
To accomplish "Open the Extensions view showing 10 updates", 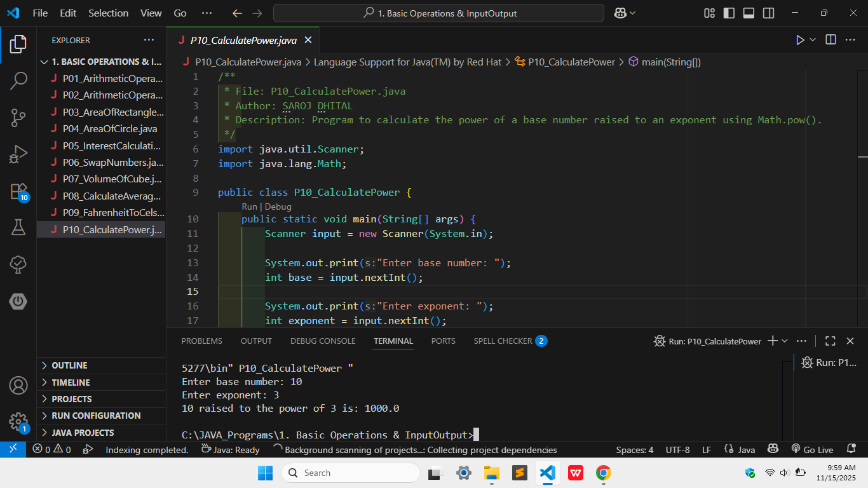I will [x=18, y=190].
